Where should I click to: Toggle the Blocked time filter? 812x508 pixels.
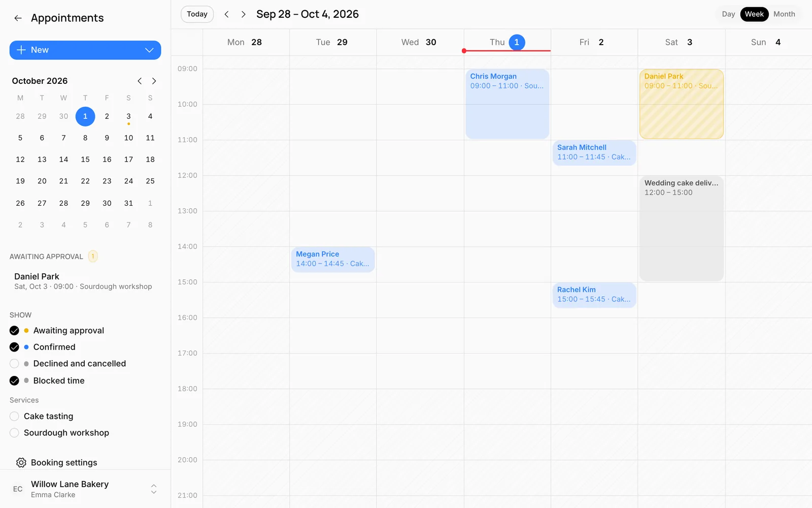14,380
